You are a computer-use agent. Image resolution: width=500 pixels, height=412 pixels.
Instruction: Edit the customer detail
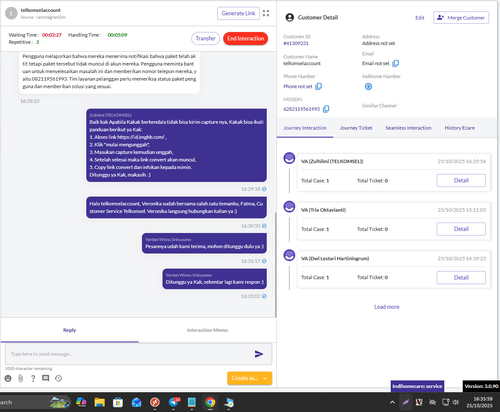(x=420, y=18)
